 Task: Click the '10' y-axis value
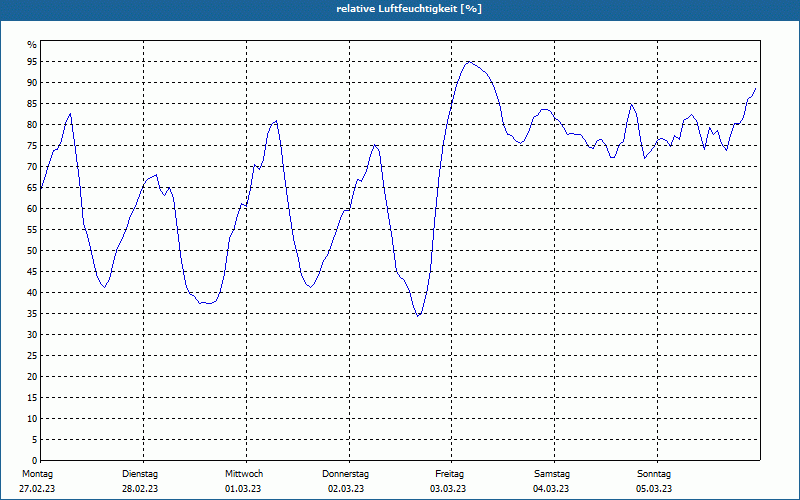tap(32, 419)
